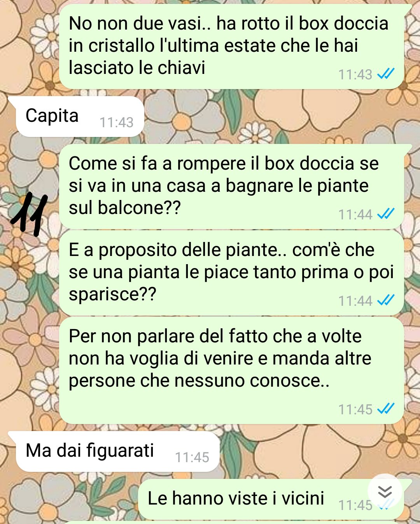Tap the scroll-to-bottom double chevron button
Screen dimensions: 420x524
coord(385,492)
